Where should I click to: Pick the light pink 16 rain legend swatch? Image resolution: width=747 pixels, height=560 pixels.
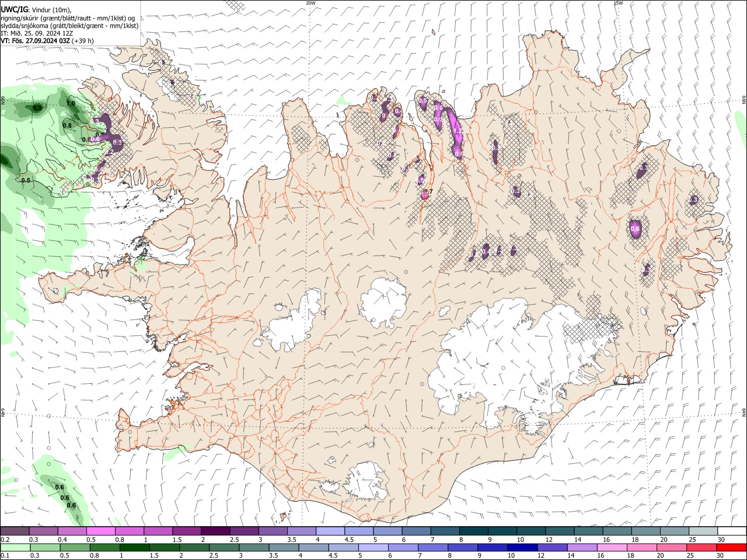point(611,547)
